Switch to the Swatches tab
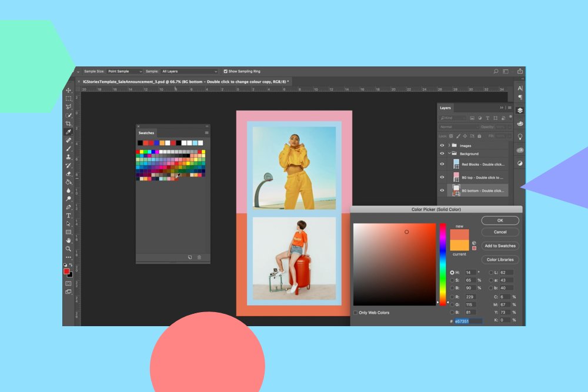The height and width of the screenshot is (392, 588). [x=146, y=132]
